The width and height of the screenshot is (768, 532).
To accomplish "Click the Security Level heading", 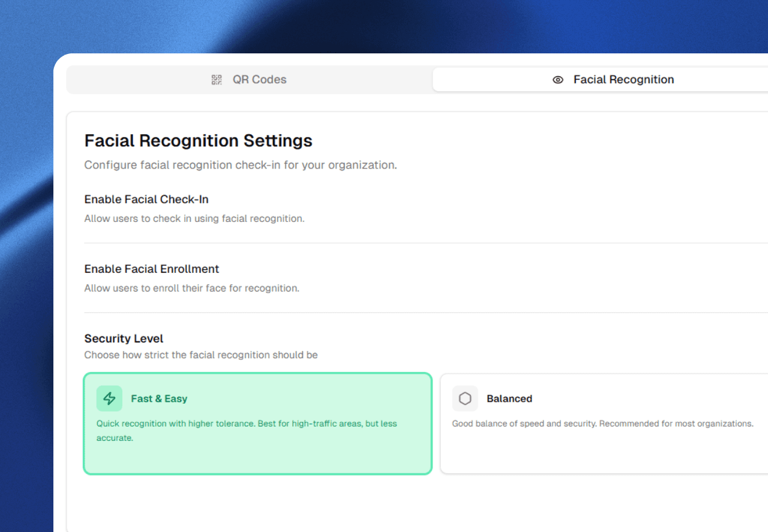I will point(124,338).
